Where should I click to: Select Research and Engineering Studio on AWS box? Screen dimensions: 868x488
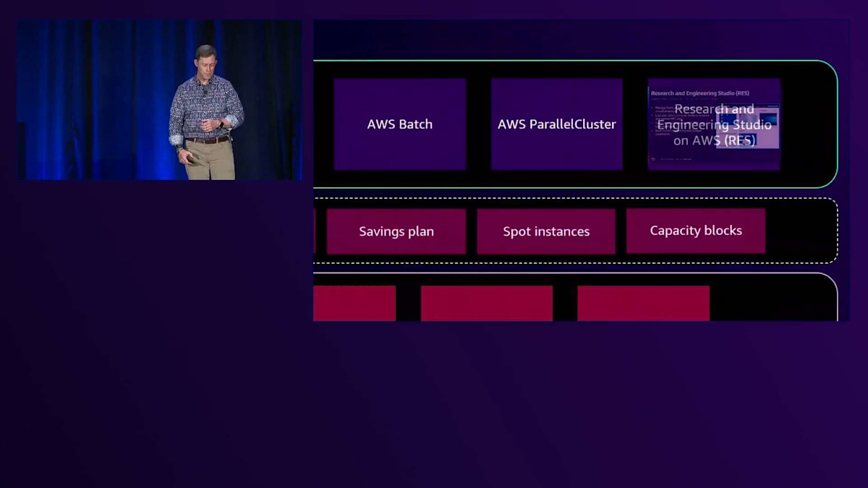pyautogui.click(x=714, y=124)
